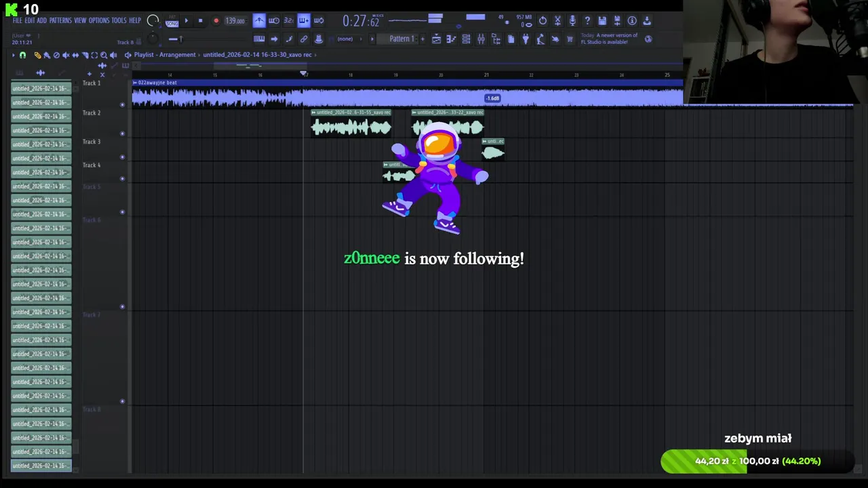The image size is (868, 488).
Task: Toggle the recording countdown
Action: pos(289,21)
